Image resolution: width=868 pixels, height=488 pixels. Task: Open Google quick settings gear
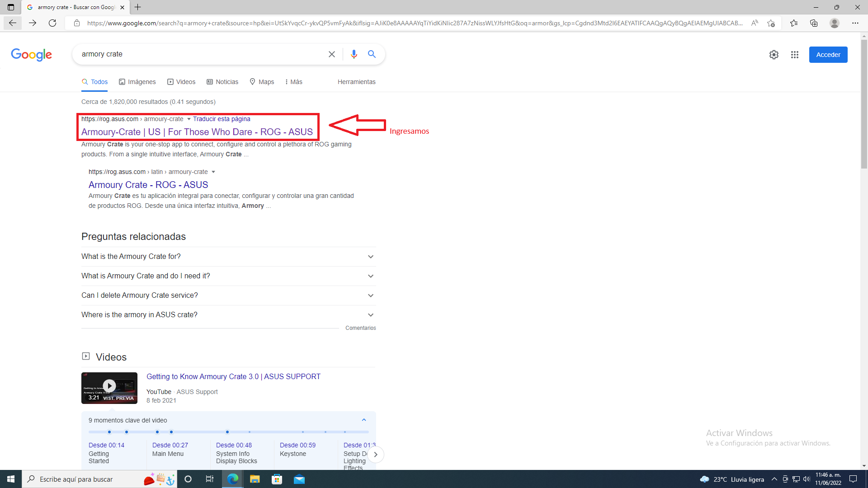point(774,55)
